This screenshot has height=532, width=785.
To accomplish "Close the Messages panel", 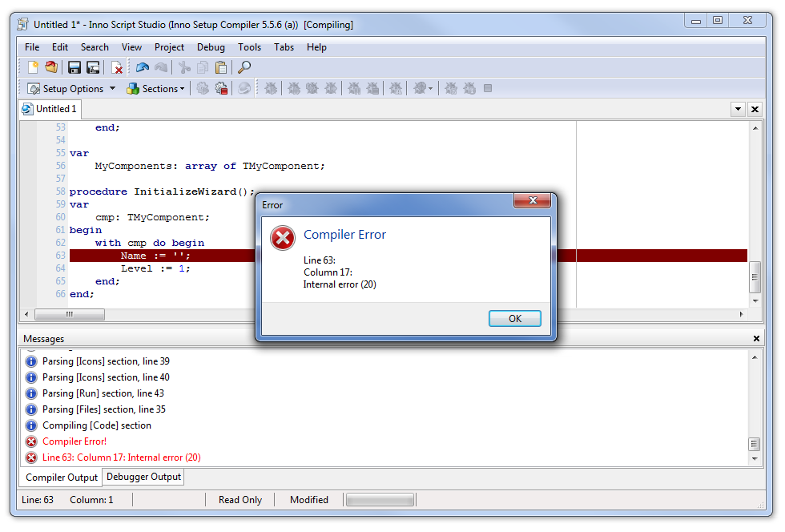I will tap(756, 339).
